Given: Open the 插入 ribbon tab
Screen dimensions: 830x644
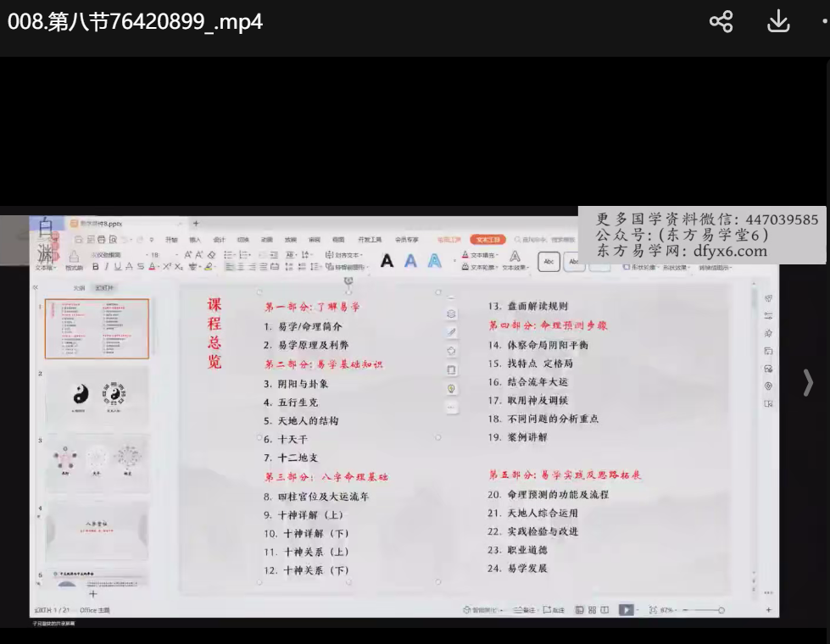Looking at the screenshot, I should click(195, 240).
